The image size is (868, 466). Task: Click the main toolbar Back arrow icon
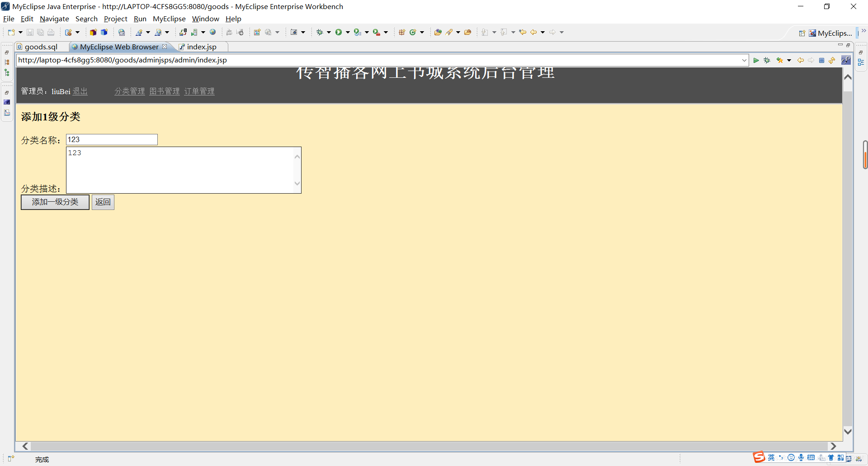pyautogui.click(x=533, y=32)
